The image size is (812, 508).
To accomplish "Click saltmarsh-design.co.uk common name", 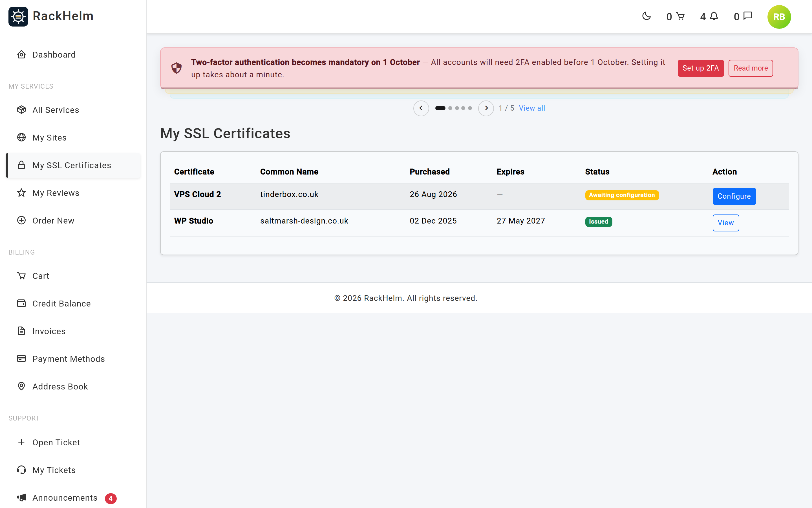I will click(304, 221).
